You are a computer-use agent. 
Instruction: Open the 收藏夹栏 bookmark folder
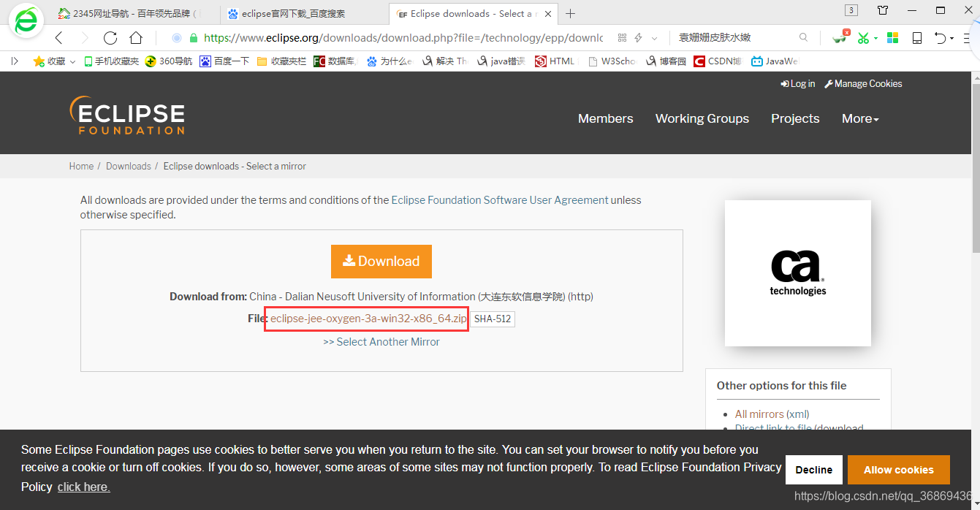pyautogui.click(x=281, y=61)
